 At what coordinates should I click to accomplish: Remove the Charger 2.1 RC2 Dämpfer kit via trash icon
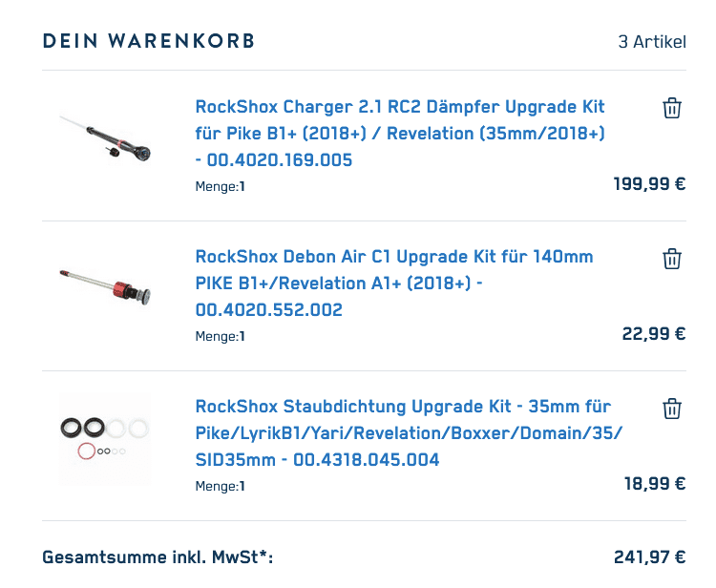click(x=672, y=108)
